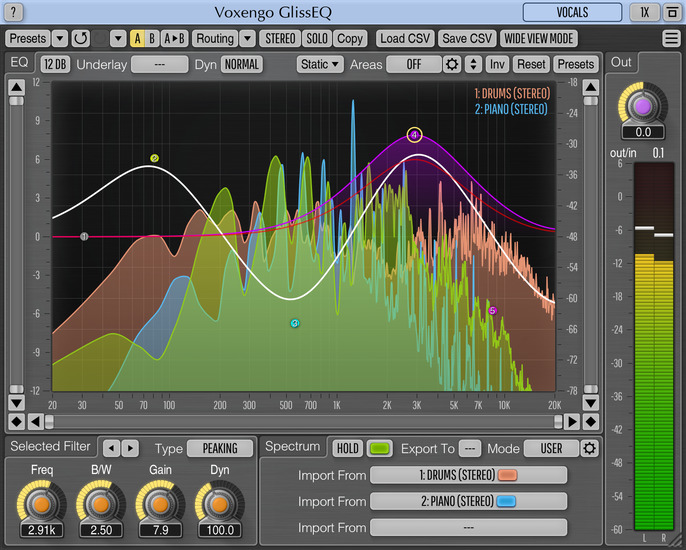This screenshot has width=686, height=550.
Task: Select filter control point 2
Action: pyautogui.click(x=154, y=158)
